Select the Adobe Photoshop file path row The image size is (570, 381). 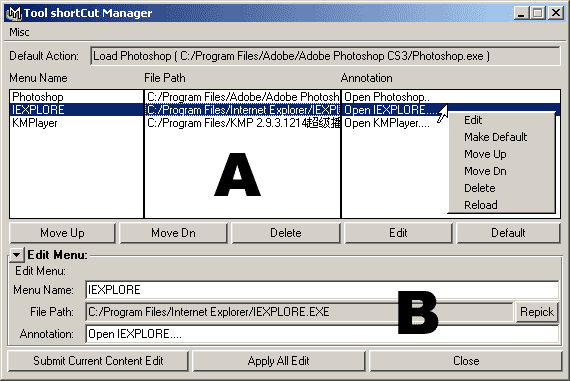242,97
